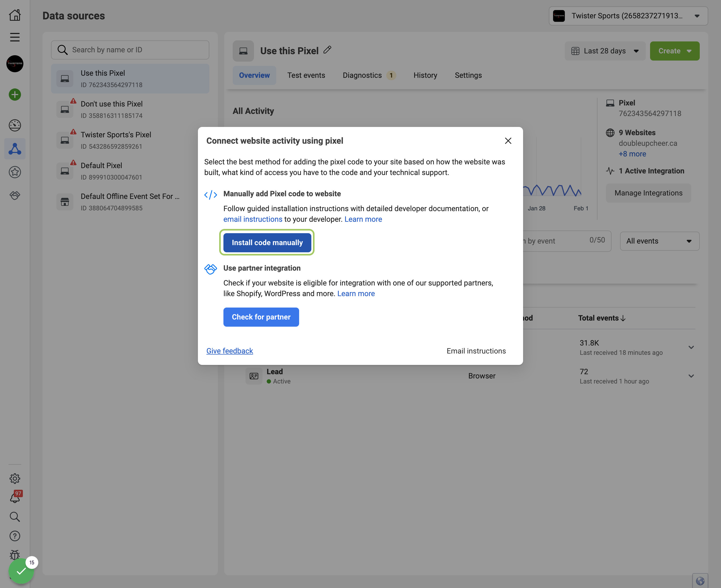This screenshot has width=721, height=588.
Task: Click Manage Integrations button
Action: point(648,193)
